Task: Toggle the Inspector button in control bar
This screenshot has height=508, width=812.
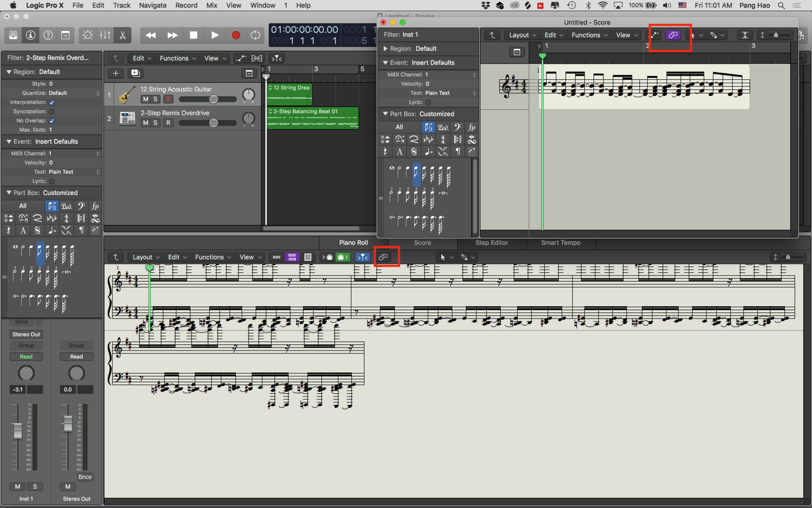Action: [x=30, y=35]
